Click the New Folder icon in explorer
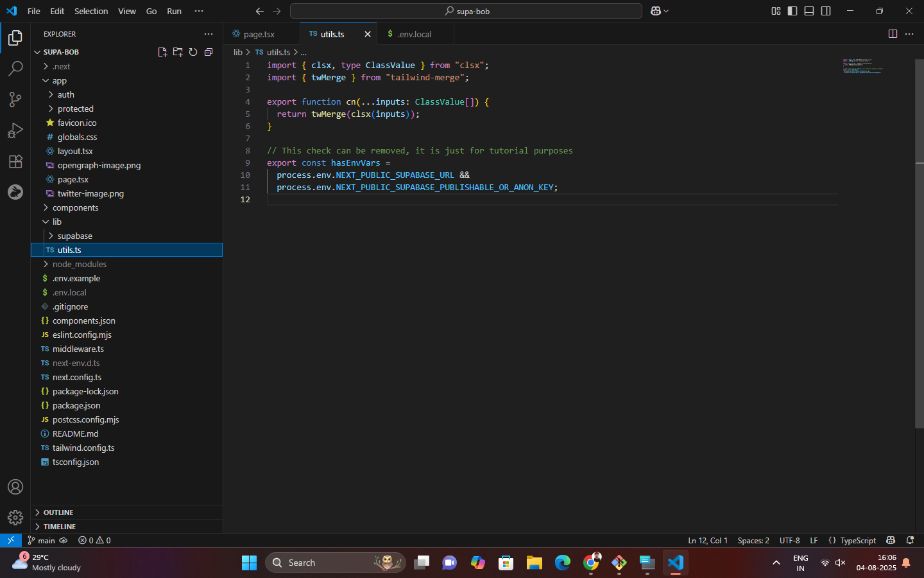The image size is (924, 578). point(178,52)
